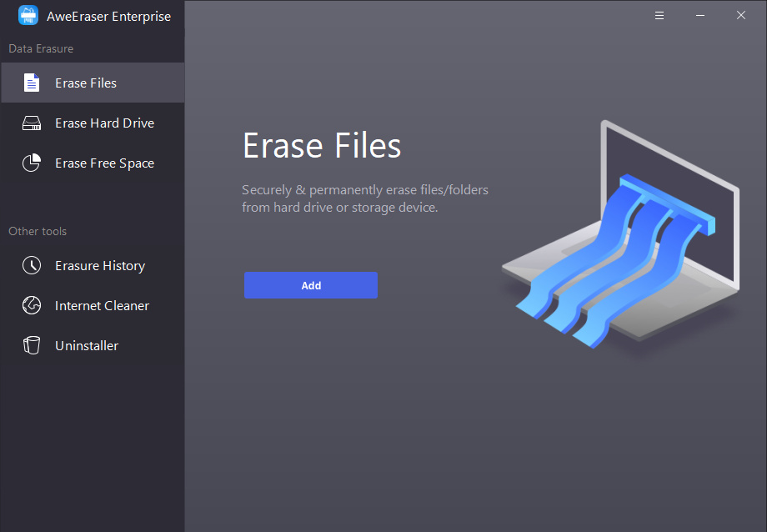The width and height of the screenshot is (767, 532).
Task: Select the Erase Files document icon
Action: [x=32, y=83]
